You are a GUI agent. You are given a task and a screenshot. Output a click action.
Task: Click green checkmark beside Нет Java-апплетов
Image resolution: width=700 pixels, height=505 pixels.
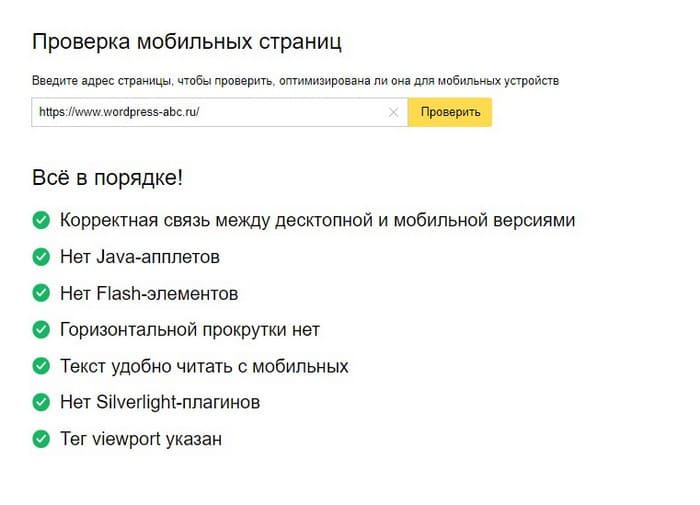(x=41, y=257)
